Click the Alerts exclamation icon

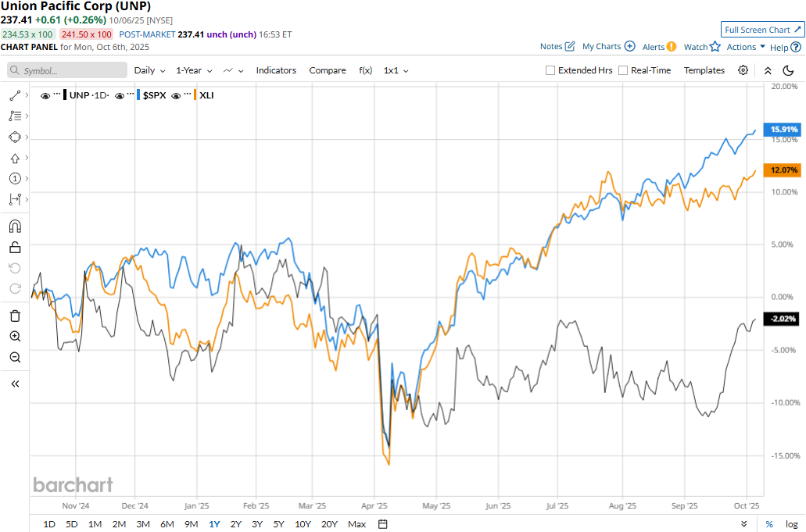[672, 47]
